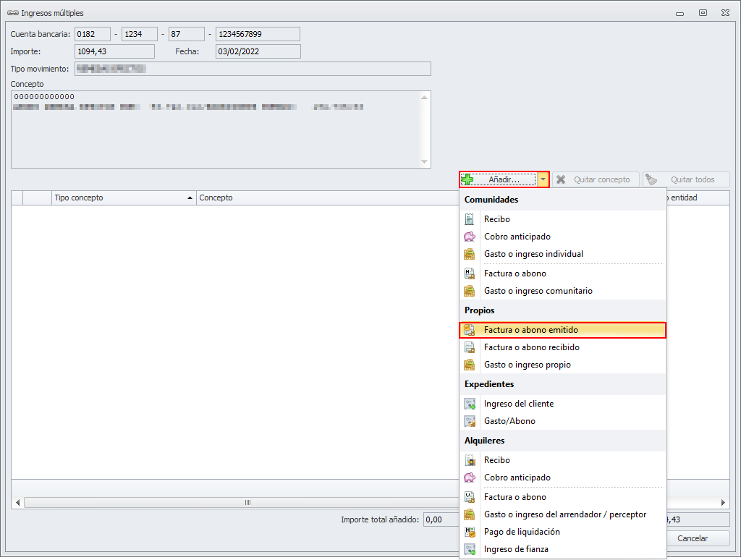741x560 pixels.
Task: Click Ingreso de fianza icon
Action: coord(469,549)
